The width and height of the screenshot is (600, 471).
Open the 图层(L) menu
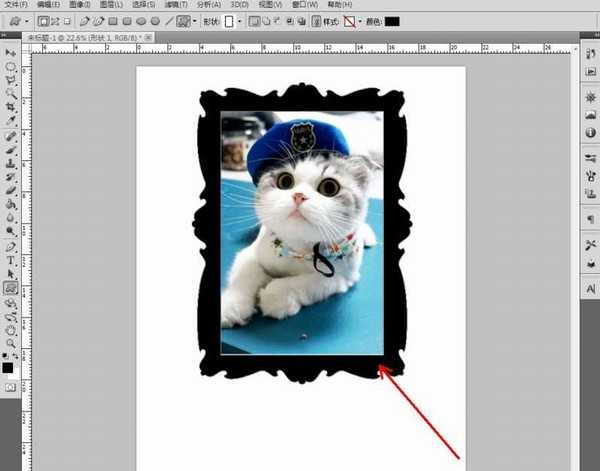111,5
